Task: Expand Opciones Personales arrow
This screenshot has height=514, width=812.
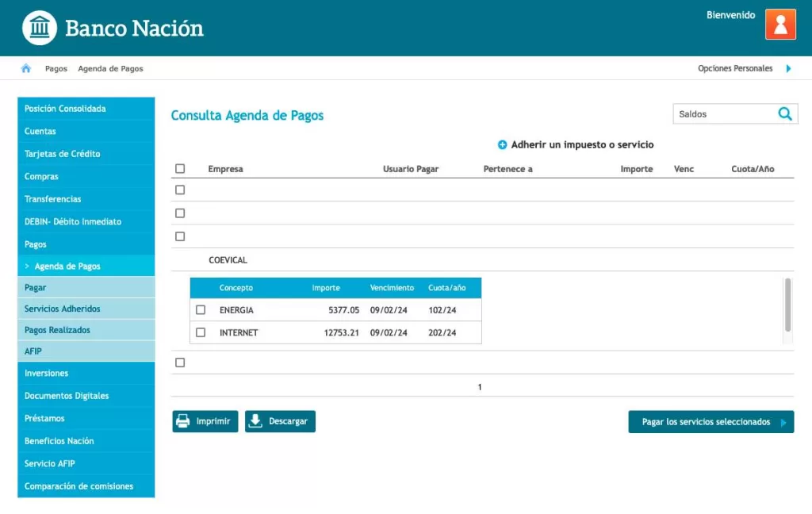Action: [788, 68]
